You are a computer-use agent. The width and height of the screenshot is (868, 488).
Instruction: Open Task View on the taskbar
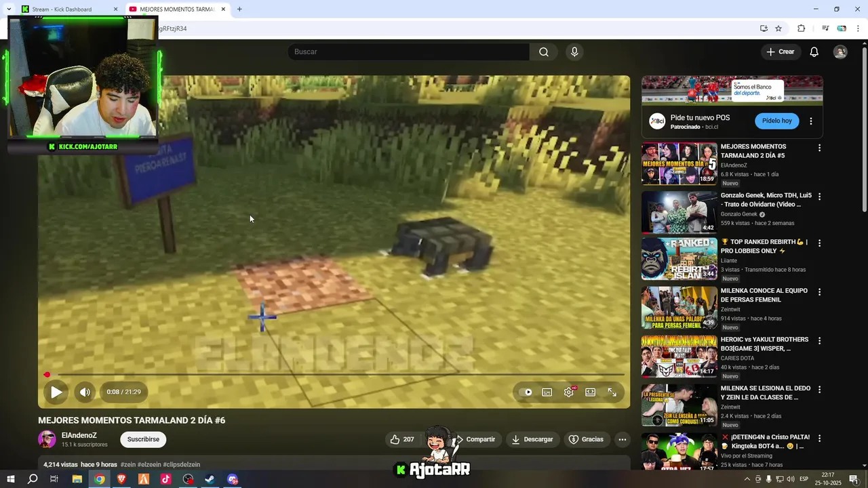pyautogui.click(x=54, y=479)
